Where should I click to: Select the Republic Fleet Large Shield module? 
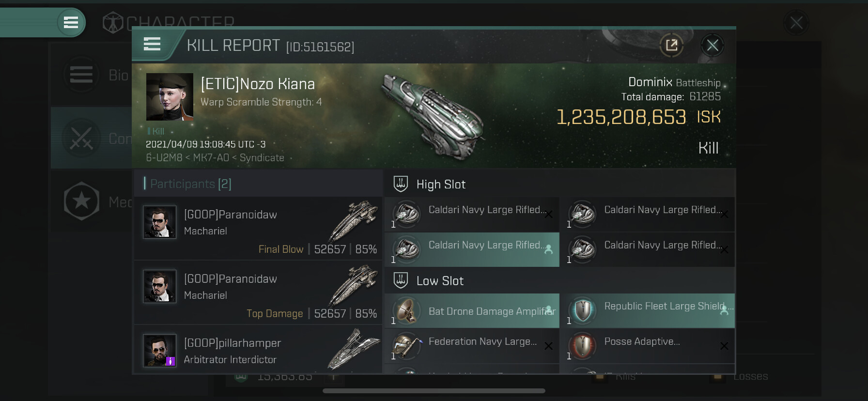[x=647, y=311]
